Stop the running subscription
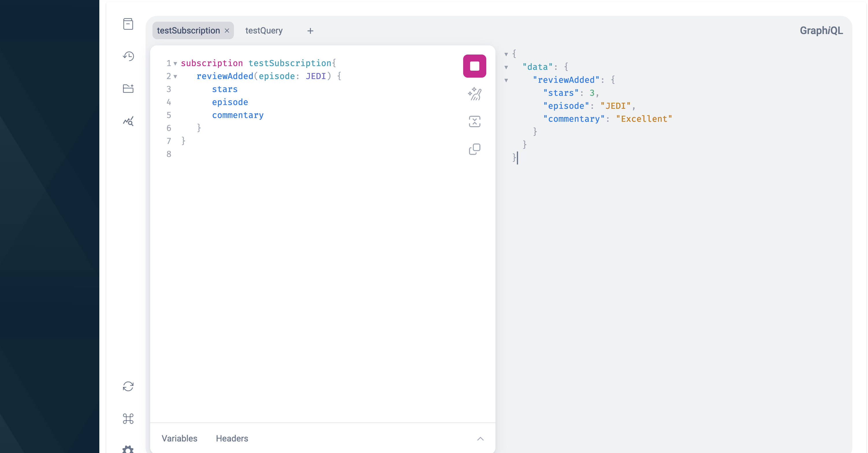 (x=474, y=66)
